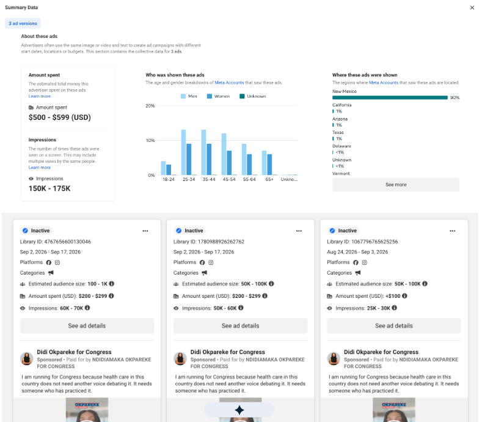Screen dimensions: 504x422
Task: Click info icon beside audience size 100 - 1K
Action: 112,284
